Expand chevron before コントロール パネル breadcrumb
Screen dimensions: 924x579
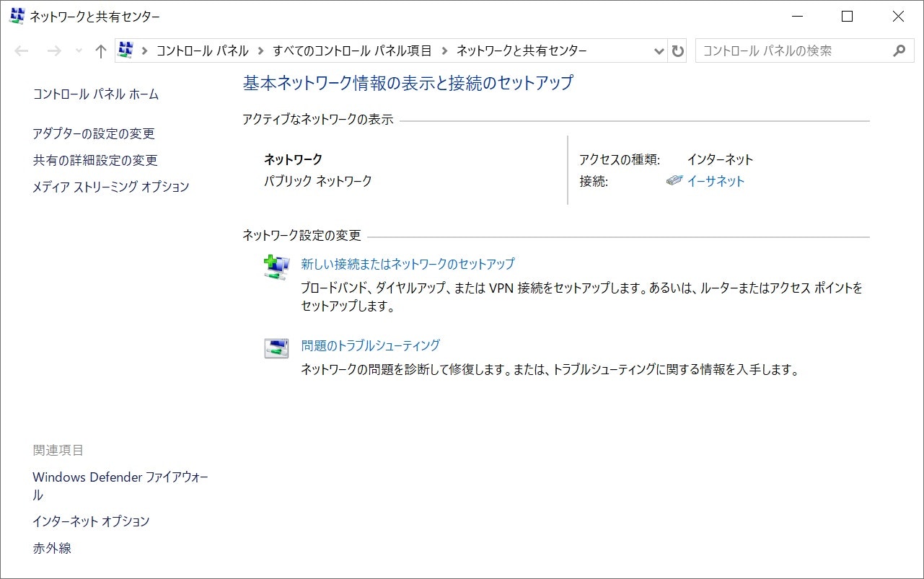(x=145, y=51)
